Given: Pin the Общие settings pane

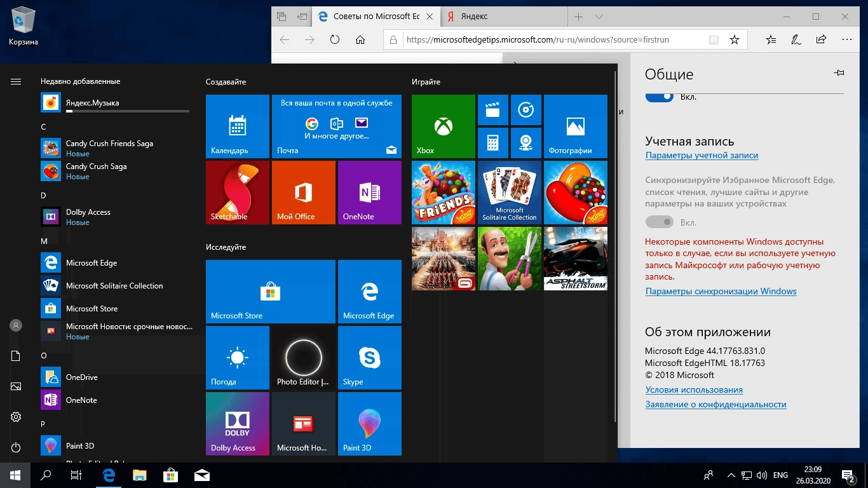Looking at the screenshot, I should point(839,73).
